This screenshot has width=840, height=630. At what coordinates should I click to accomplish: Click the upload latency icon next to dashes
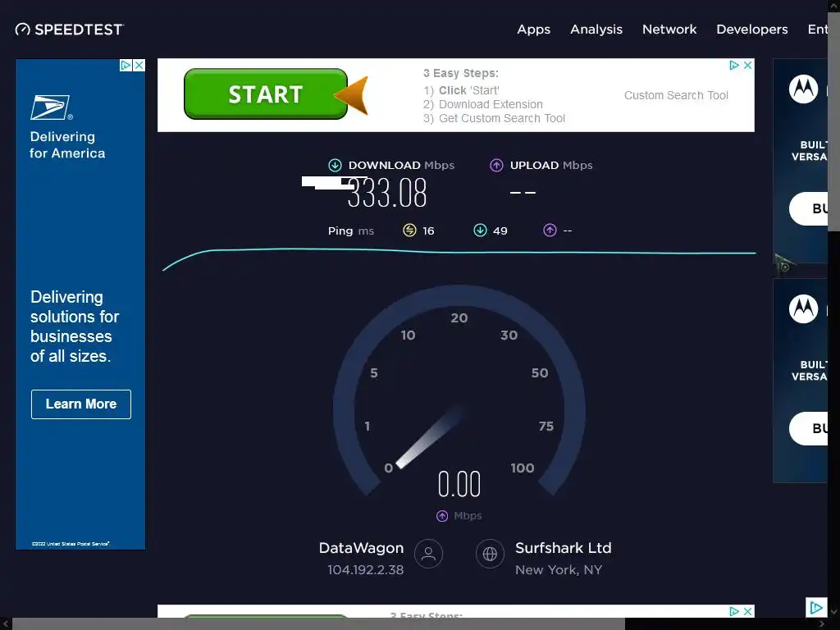pyautogui.click(x=550, y=231)
